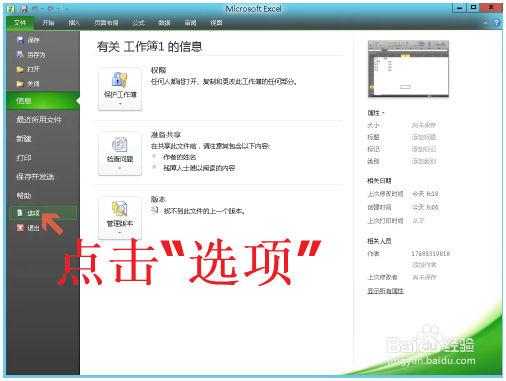Screen dimensions: 506x381
Task: Click 打开 (Open) in the sidebar
Action: (x=28, y=69)
